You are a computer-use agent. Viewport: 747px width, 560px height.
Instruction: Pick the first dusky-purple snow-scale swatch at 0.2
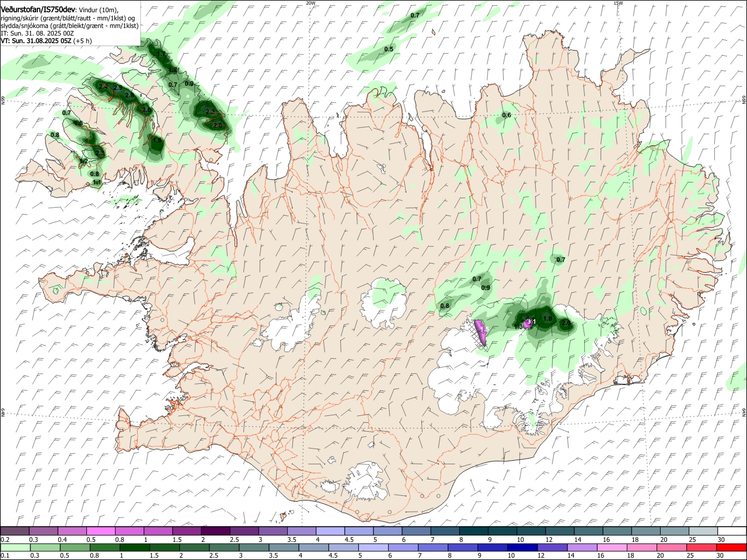15,531
